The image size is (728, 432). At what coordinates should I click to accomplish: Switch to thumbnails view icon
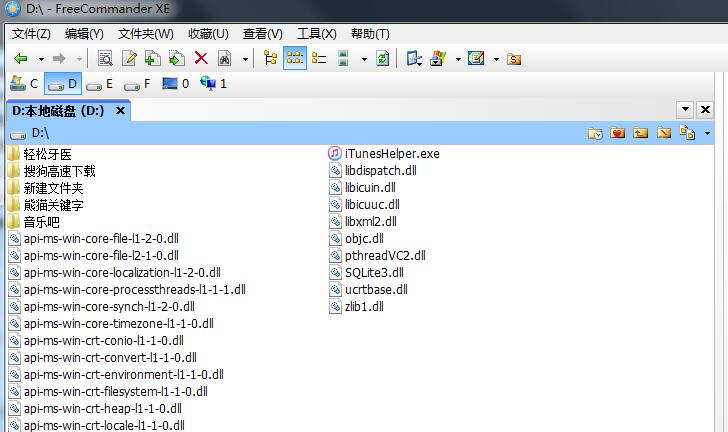343,59
